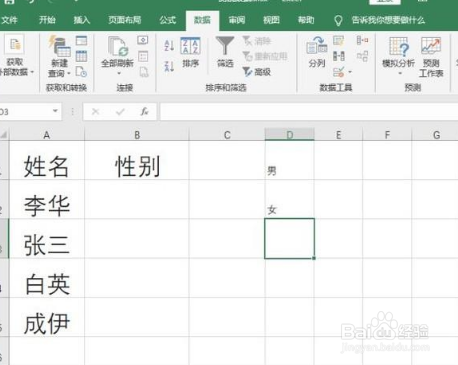Image resolution: width=458 pixels, height=365 pixels.
Task: Click the 分列 (Text to Columns) icon
Action: (317, 46)
